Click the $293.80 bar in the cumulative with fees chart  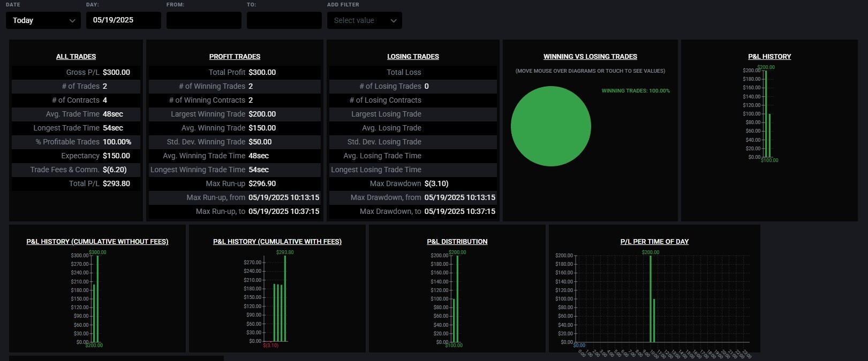285,299
